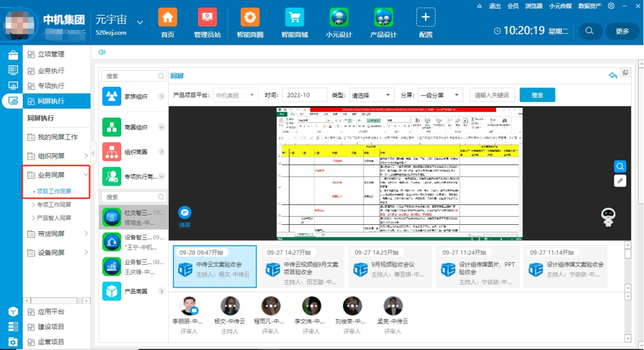Click the speaker sound icon
This screenshot has width=644, height=350.
click(102, 52)
